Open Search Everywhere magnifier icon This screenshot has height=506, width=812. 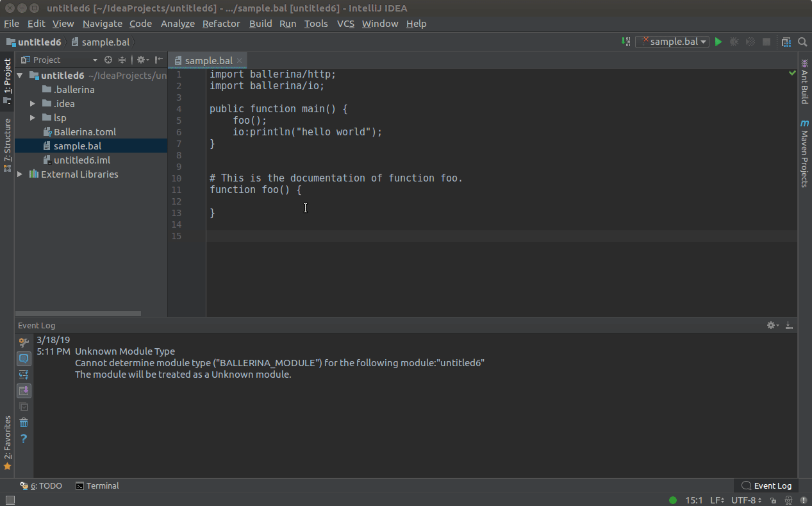[x=802, y=42]
